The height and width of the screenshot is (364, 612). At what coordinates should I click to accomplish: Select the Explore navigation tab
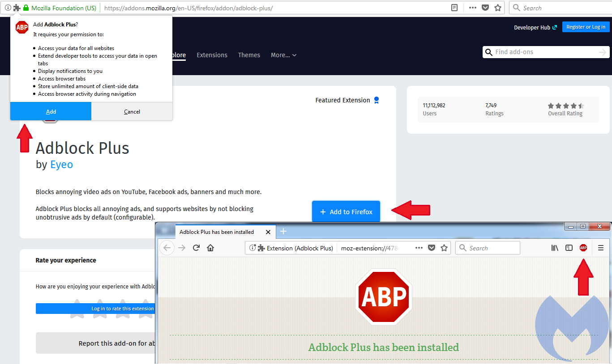point(179,55)
